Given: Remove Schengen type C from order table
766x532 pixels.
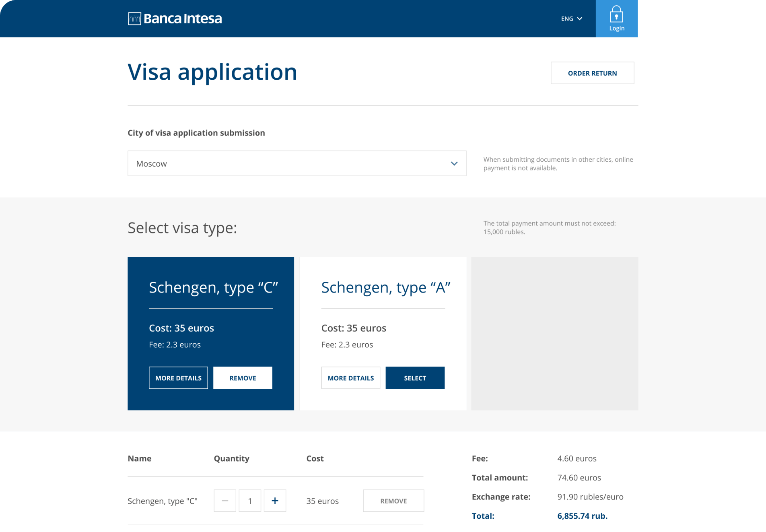Looking at the screenshot, I should [x=393, y=501].
